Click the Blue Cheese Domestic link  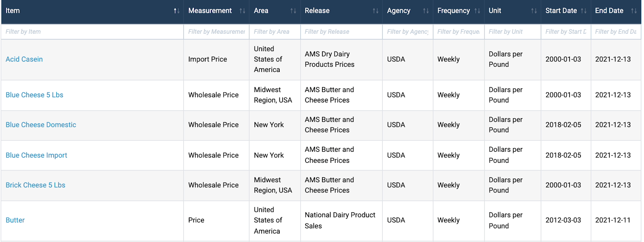[41, 125]
